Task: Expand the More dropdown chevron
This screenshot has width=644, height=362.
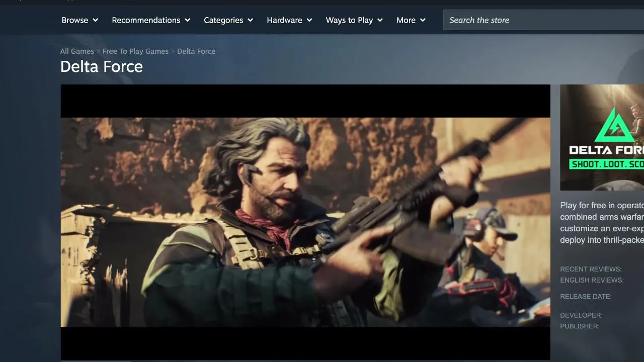Action: [x=423, y=20]
